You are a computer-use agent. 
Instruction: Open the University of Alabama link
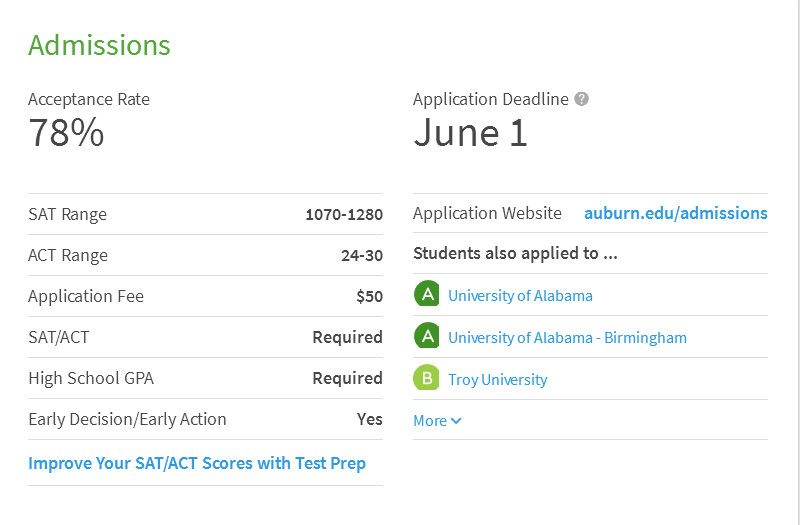click(x=520, y=296)
